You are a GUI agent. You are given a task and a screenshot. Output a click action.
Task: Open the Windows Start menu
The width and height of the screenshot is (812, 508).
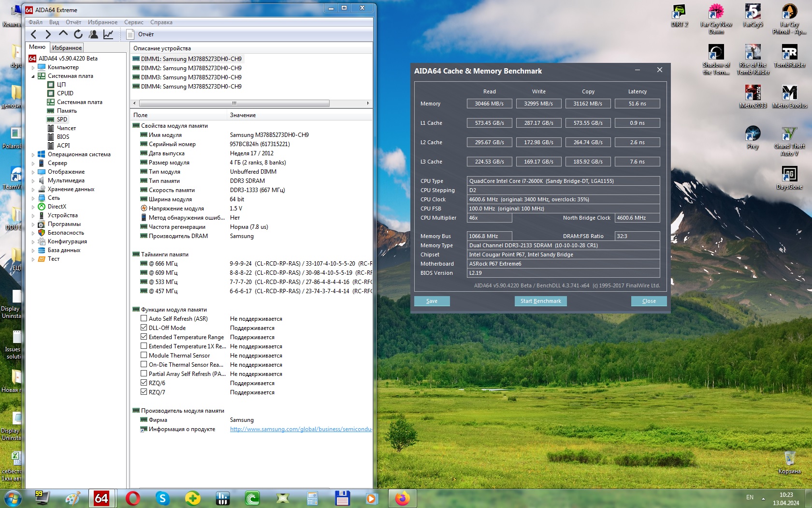coord(12,498)
